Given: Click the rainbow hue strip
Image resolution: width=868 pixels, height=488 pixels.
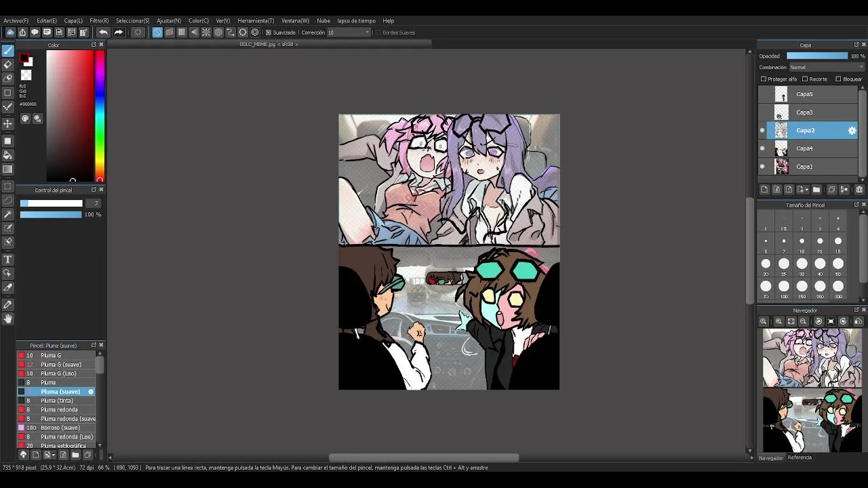Looking at the screenshot, I should tap(100, 116).
